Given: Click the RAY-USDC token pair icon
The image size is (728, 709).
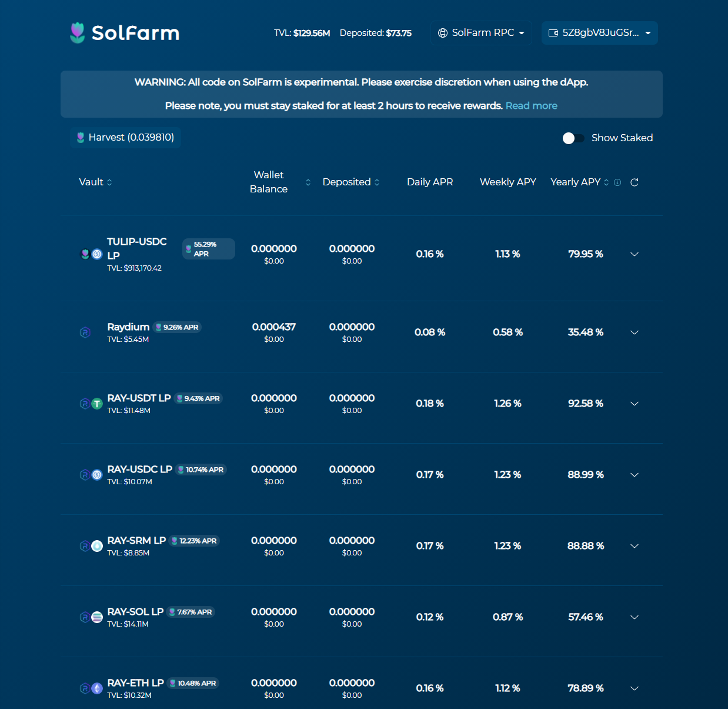Looking at the screenshot, I should tap(91, 475).
